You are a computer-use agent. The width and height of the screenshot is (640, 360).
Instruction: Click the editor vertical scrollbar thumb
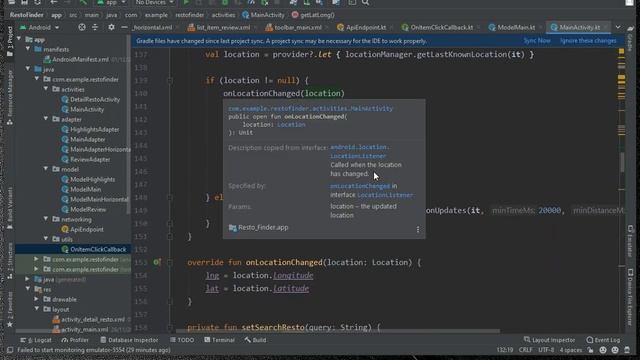(622, 162)
